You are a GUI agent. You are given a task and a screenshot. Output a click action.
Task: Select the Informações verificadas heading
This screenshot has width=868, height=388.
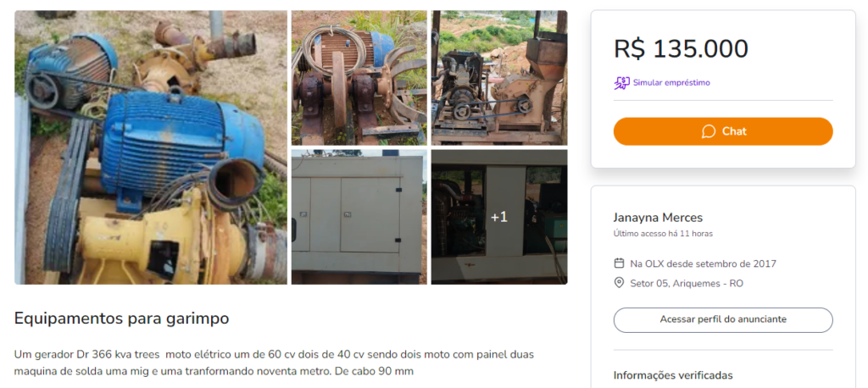[673, 376]
